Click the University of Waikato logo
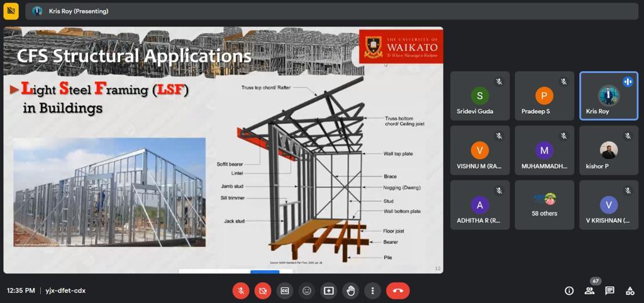 (401, 47)
